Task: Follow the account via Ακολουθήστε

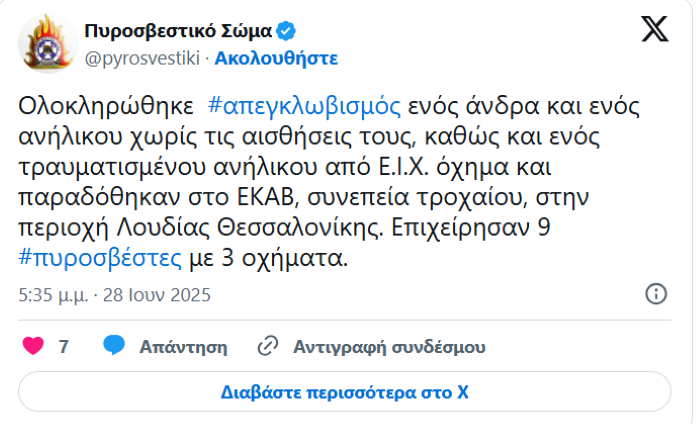Action: 276,57
